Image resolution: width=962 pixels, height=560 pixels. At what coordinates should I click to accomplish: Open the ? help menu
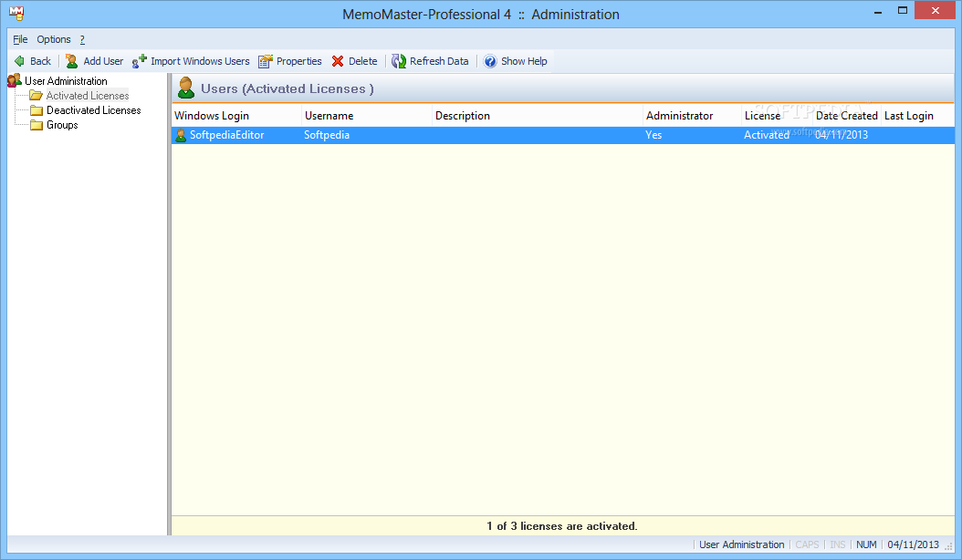click(x=82, y=39)
